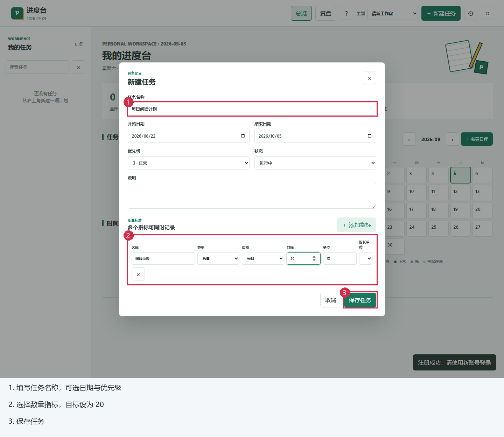The image size is (504, 437).
Task: Remove the 阅读页数 metric with its × button
Action: pyautogui.click(x=138, y=274)
